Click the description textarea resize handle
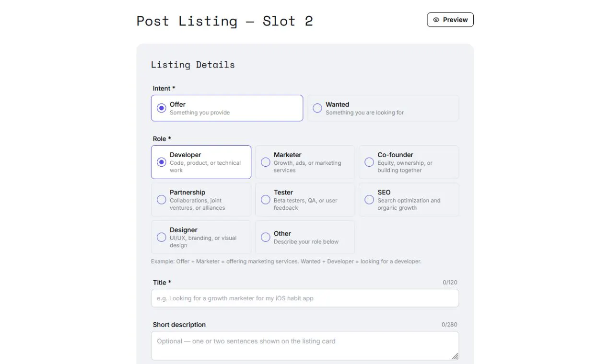Screen dimensions: 609x364 455,356
